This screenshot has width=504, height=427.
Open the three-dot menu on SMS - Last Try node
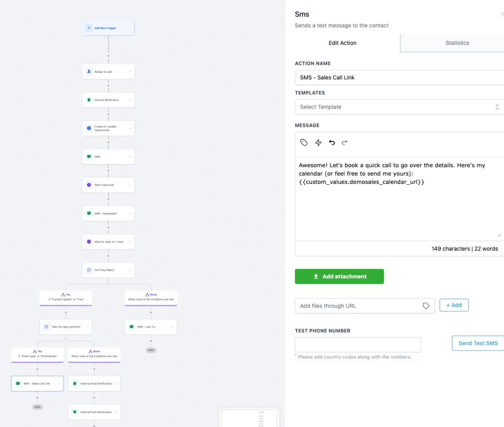(x=172, y=327)
